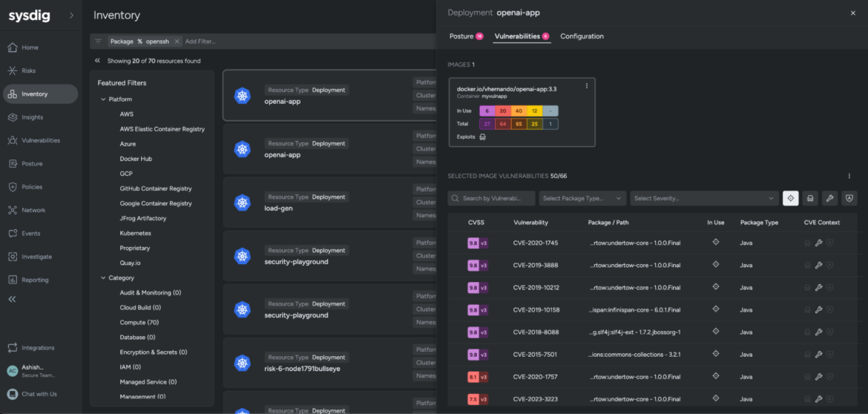This screenshot has height=414, width=868.
Task: Expand navigation with arrow beside Sysdig logo
Action: pyautogui.click(x=71, y=16)
